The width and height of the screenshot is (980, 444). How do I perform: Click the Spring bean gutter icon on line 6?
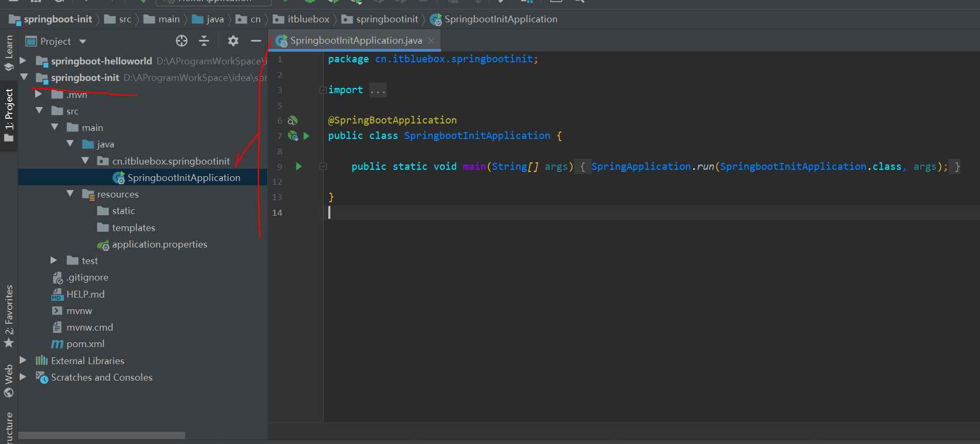[x=293, y=121]
